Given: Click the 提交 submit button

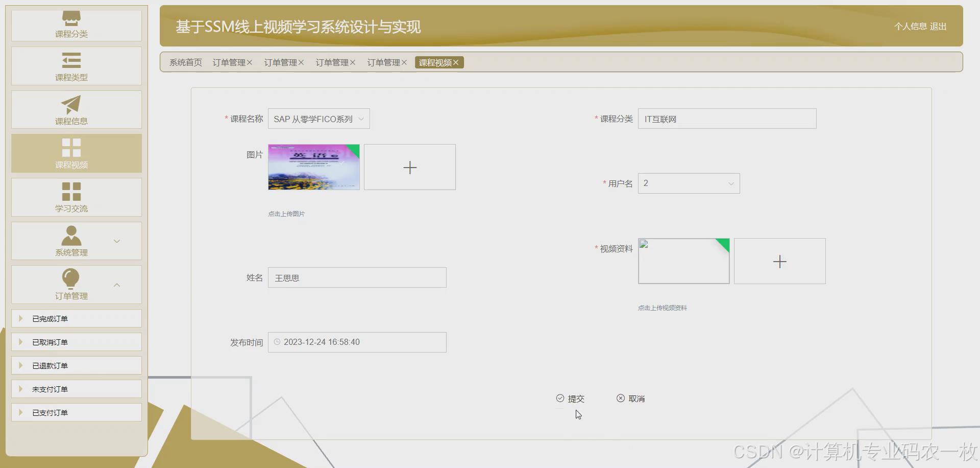Looking at the screenshot, I should [x=571, y=398].
